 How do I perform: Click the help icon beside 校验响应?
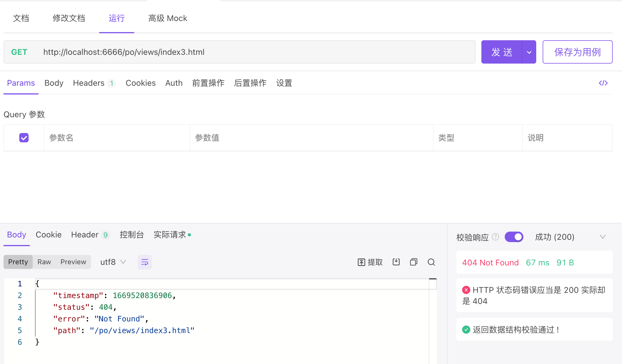click(x=495, y=237)
